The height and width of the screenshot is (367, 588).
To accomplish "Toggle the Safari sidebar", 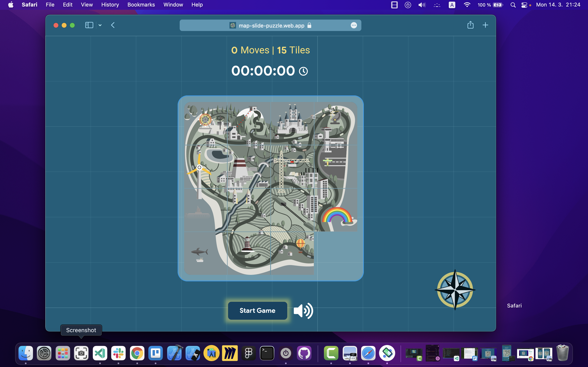I will (x=89, y=25).
